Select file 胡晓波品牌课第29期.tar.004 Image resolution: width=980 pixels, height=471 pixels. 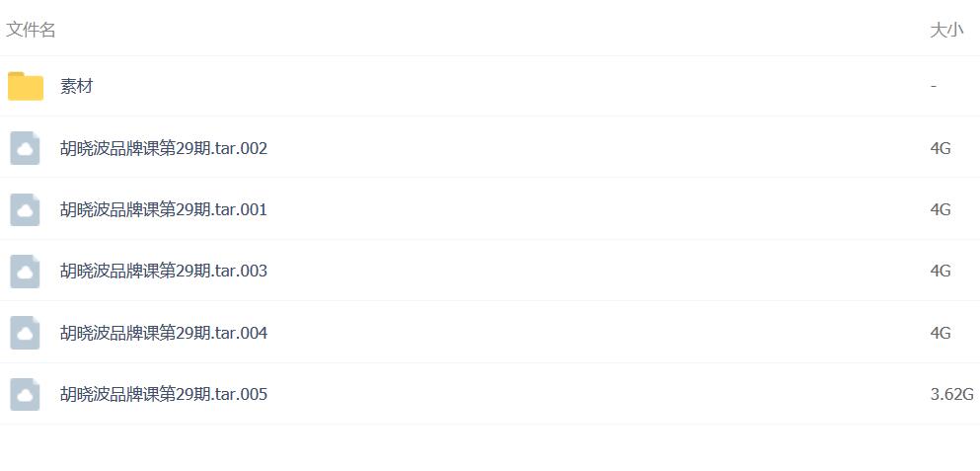(164, 333)
